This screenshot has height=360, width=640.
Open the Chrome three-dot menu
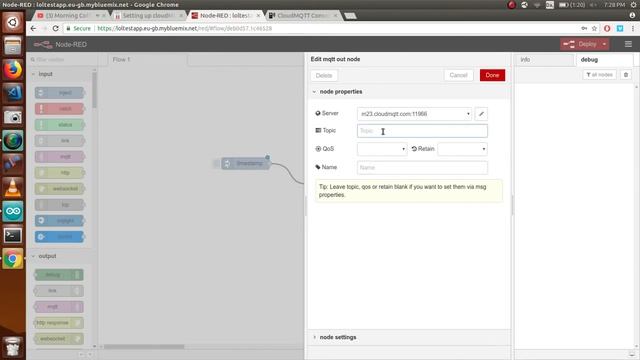pyautogui.click(x=632, y=28)
